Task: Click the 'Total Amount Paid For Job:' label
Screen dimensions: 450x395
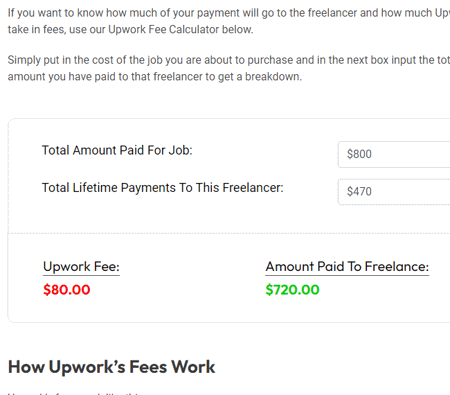Action: [117, 150]
